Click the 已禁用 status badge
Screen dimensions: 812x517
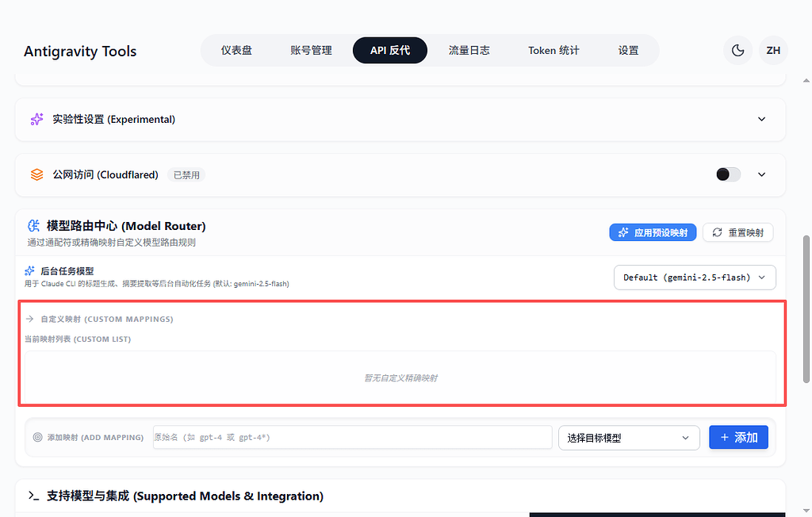click(x=186, y=175)
